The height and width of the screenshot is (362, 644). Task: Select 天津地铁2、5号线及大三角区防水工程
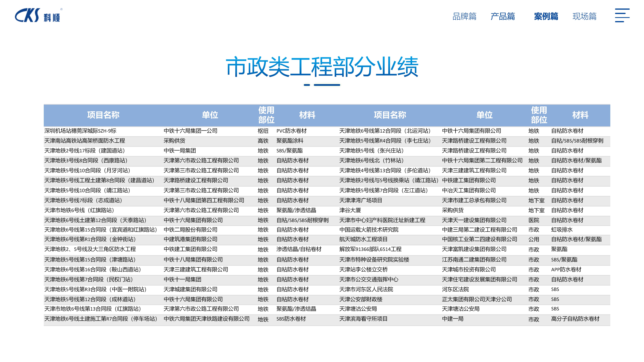coord(90,249)
